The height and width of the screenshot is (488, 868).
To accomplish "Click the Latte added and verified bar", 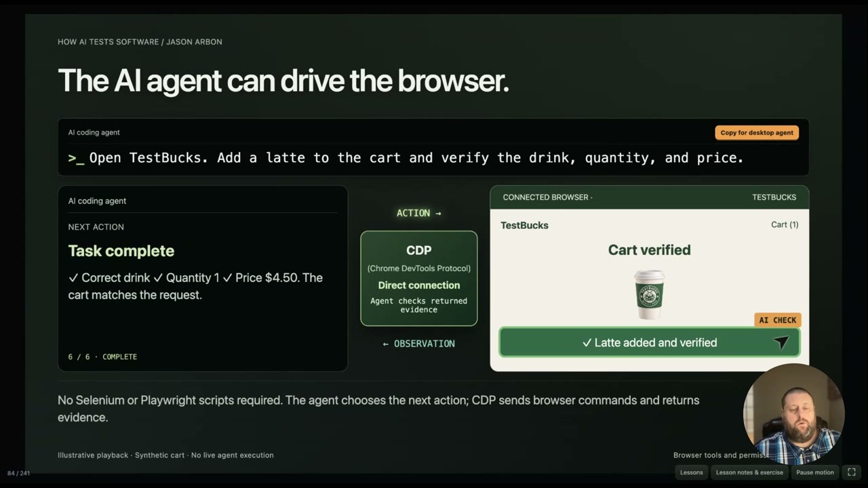I will [649, 342].
